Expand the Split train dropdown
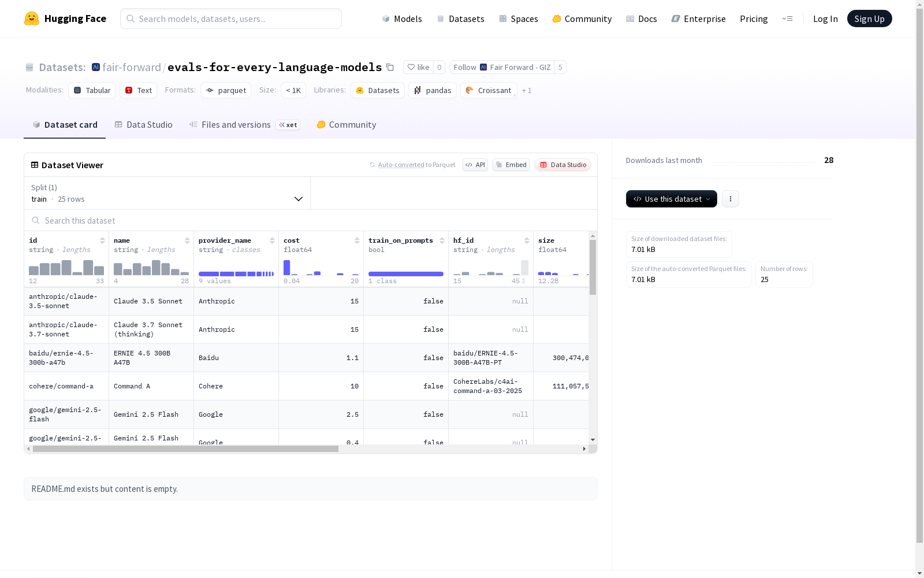Screen dimensions: 924x578 [167, 193]
